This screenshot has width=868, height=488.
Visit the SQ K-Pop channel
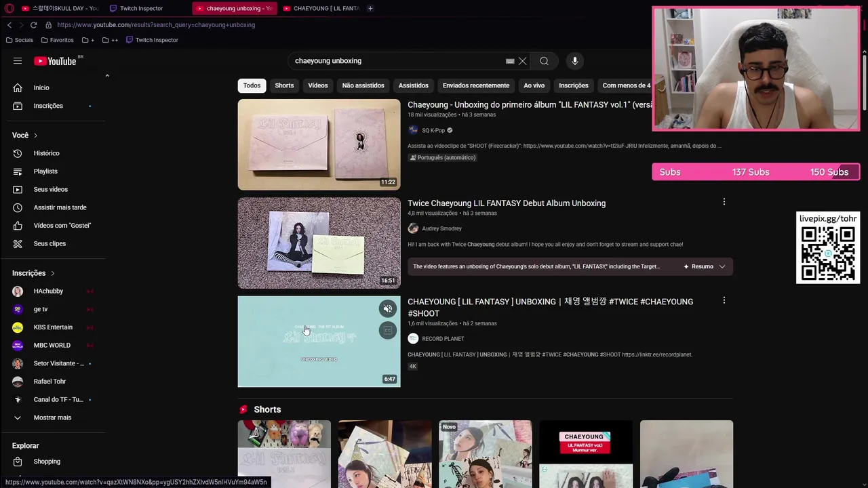433,130
